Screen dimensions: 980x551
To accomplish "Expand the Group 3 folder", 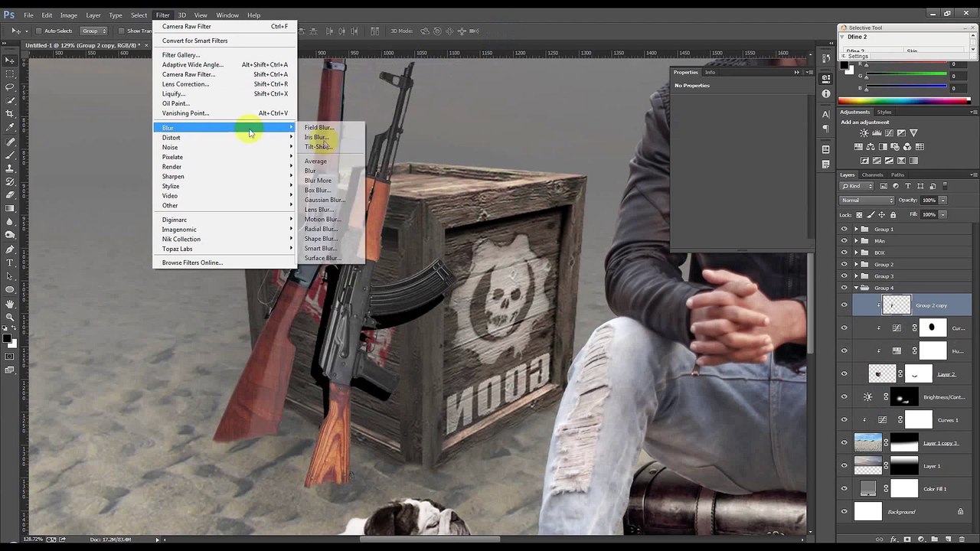I will 856,276.
